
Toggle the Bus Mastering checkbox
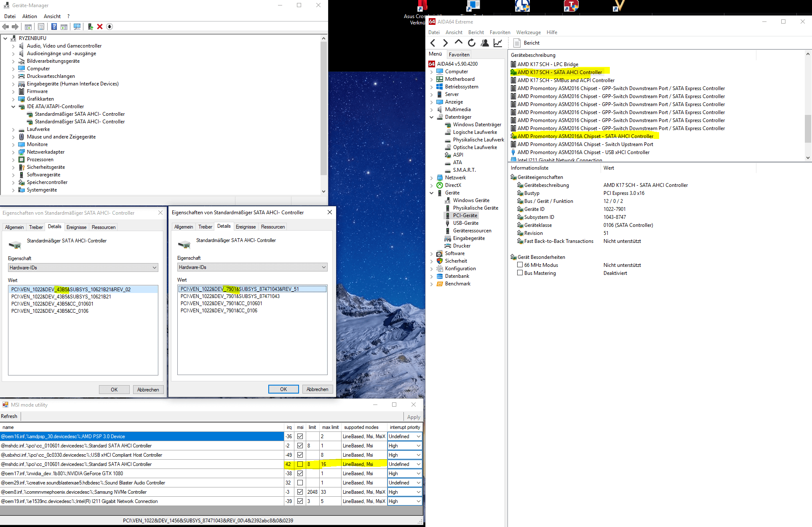[520, 273]
